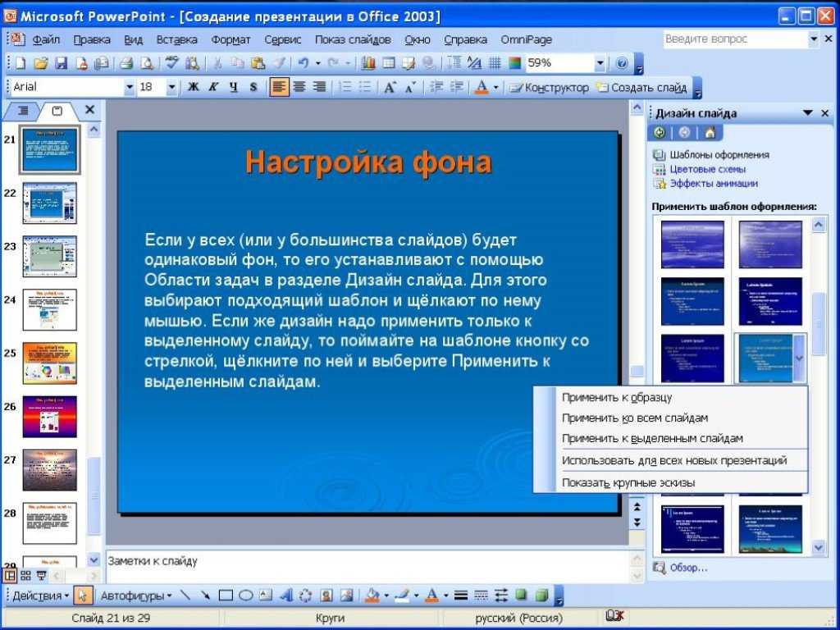Switch to slide sorter view
Viewport: 840px width, 630px height.
[x=25, y=576]
